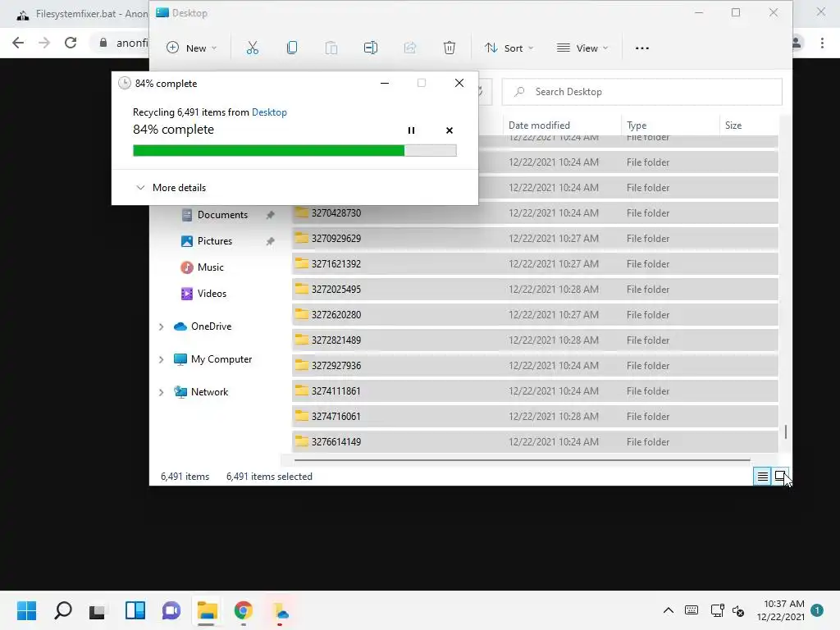Expand the My Computer tree node
840x630 pixels.
pyautogui.click(x=162, y=359)
